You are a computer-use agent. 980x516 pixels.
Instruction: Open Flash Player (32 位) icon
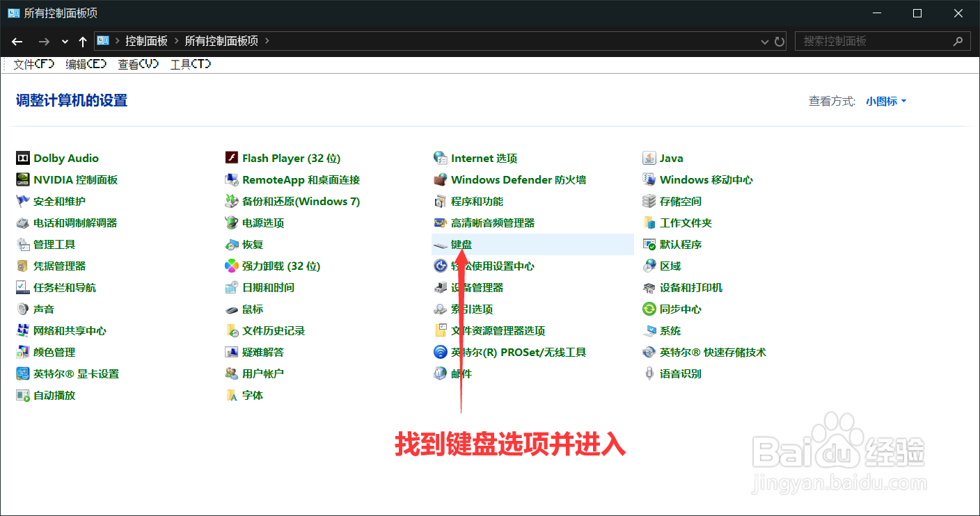click(x=232, y=158)
